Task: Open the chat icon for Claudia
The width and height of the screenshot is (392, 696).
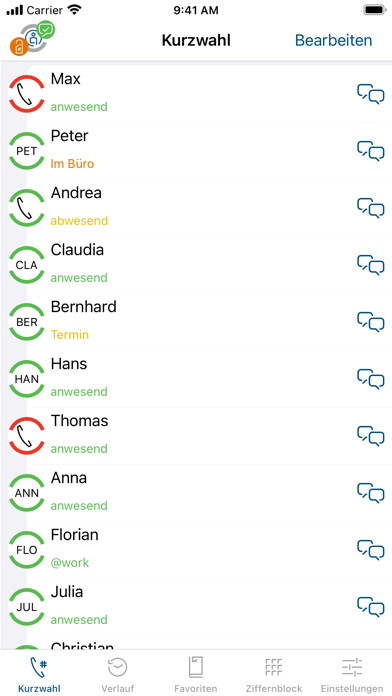Action: pyautogui.click(x=371, y=265)
